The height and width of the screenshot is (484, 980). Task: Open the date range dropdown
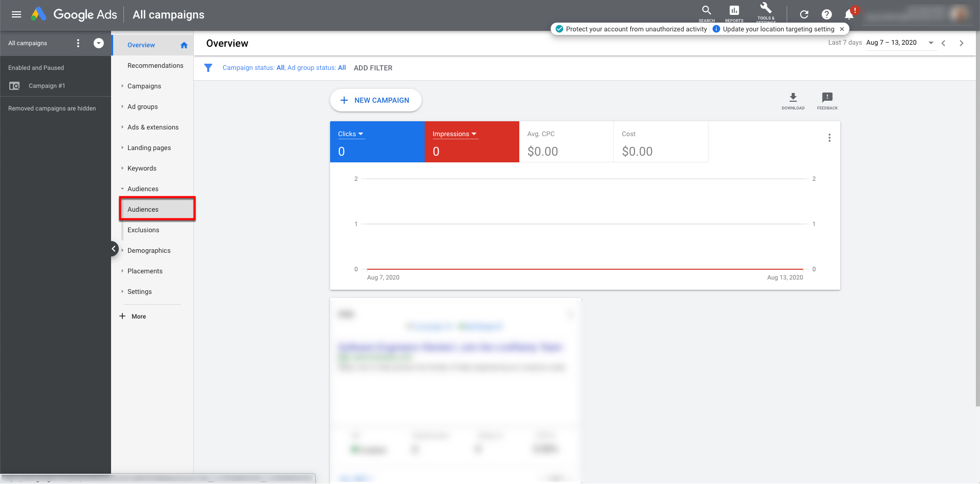[931, 43]
